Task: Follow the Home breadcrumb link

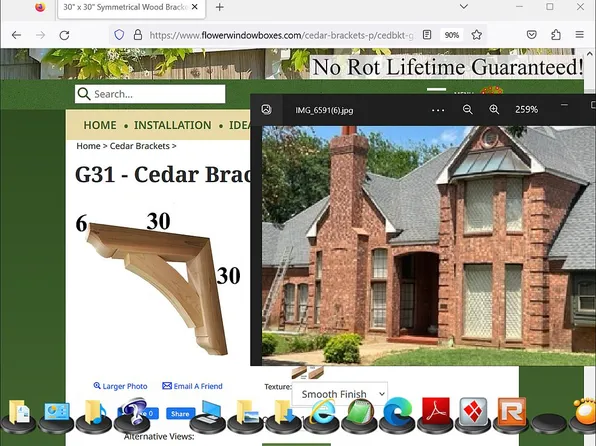Action: point(88,146)
